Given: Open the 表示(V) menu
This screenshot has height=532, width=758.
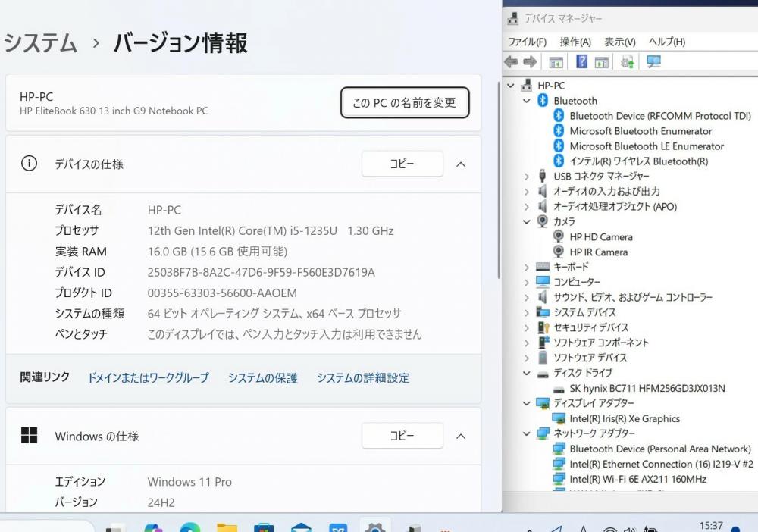Looking at the screenshot, I should click(x=620, y=42).
